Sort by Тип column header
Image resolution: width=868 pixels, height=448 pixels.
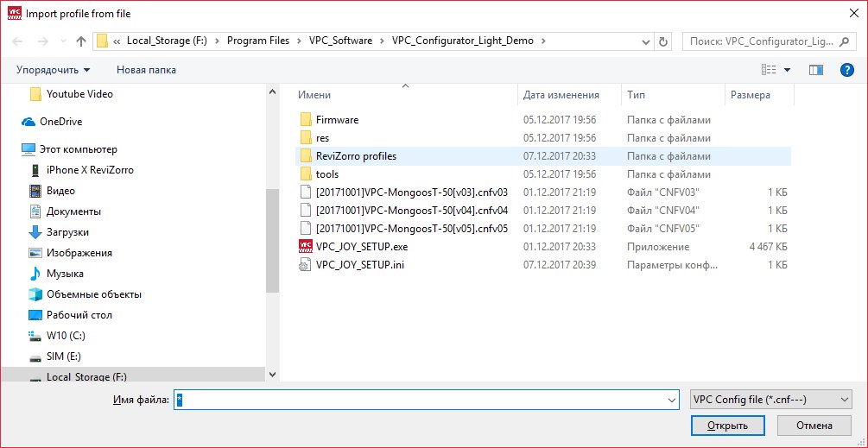tap(636, 95)
